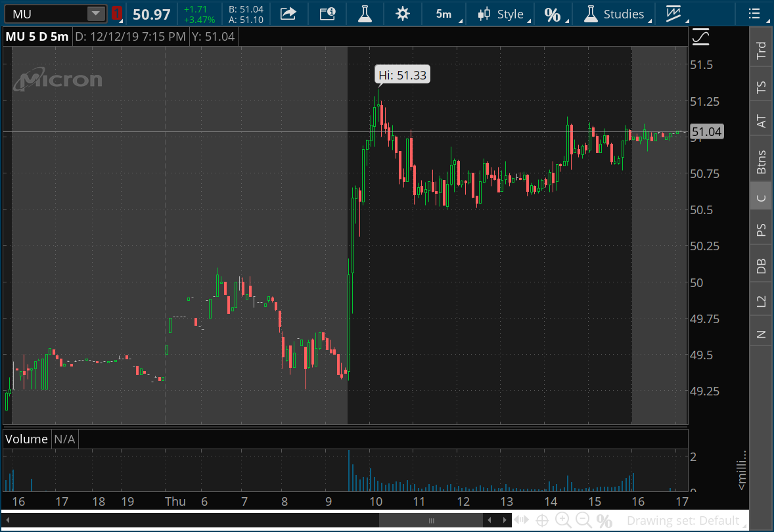Click the B: 51.04 bid quote
This screenshot has height=532, width=774.
246,9
